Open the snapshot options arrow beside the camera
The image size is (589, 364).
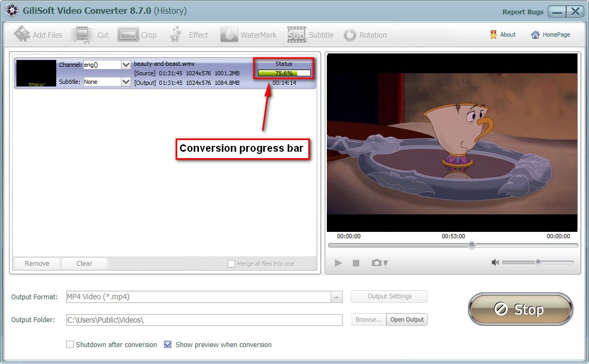click(385, 263)
